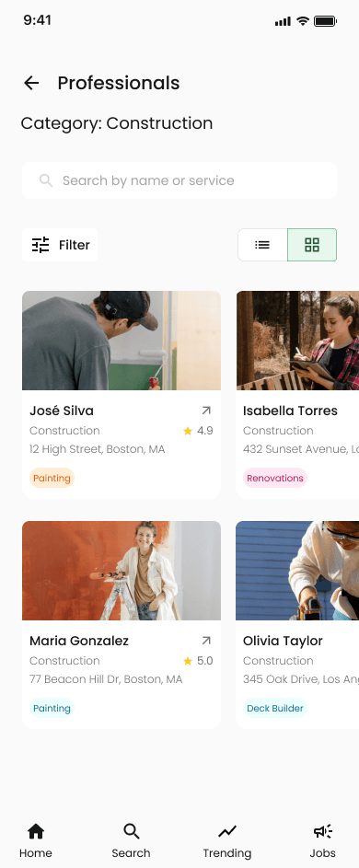Select Painting tag on Maria Gonzalez card

[x=52, y=709]
